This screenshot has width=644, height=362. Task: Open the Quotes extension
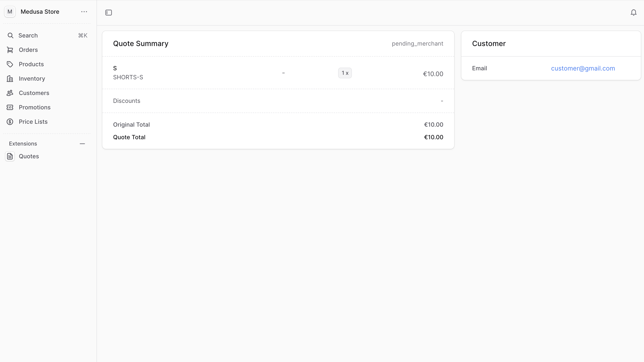[x=29, y=156]
